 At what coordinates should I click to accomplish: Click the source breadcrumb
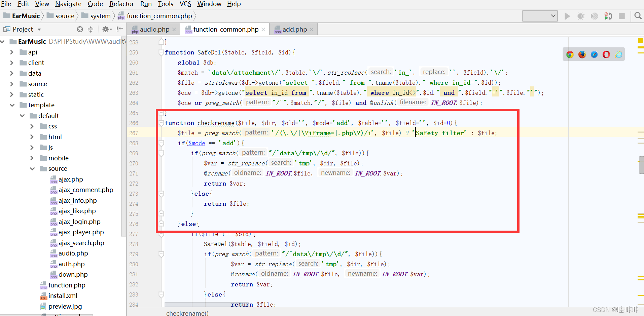click(x=61, y=16)
